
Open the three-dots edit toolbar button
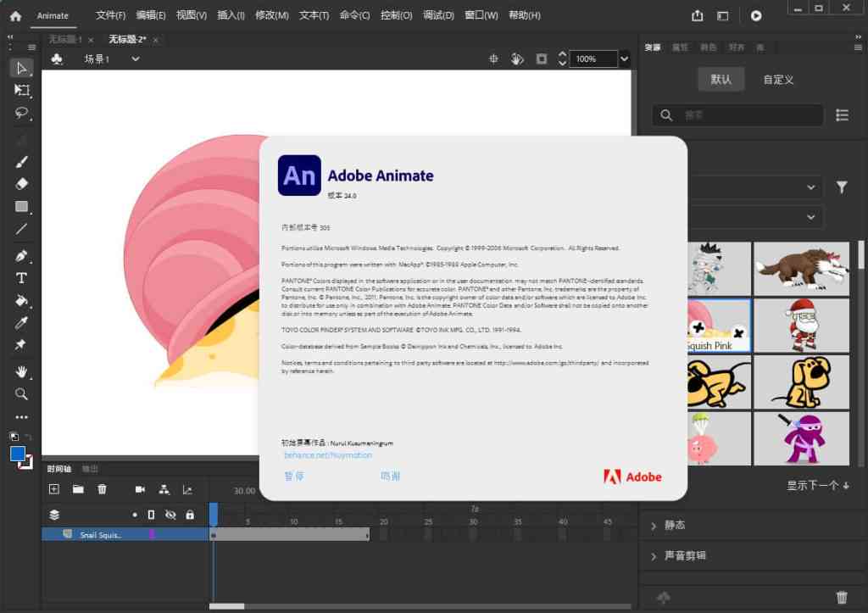pyautogui.click(x=21, y=417)
